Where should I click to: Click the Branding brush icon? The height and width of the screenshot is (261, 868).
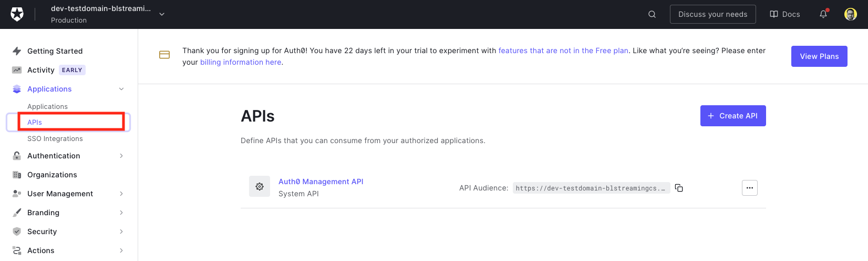[x=17, y=213]
